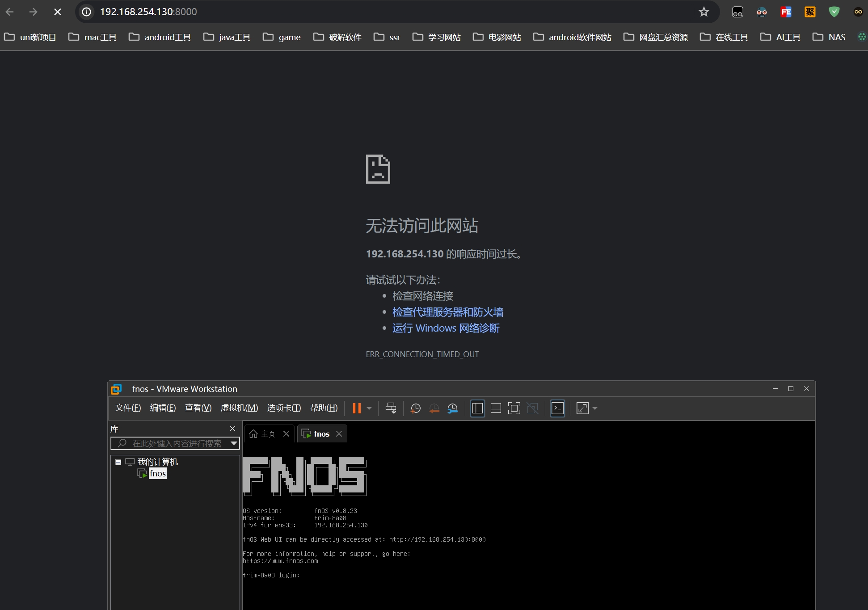
Task: Open the 在线工具 bookmark folder
Action: (x=724, y=37)
